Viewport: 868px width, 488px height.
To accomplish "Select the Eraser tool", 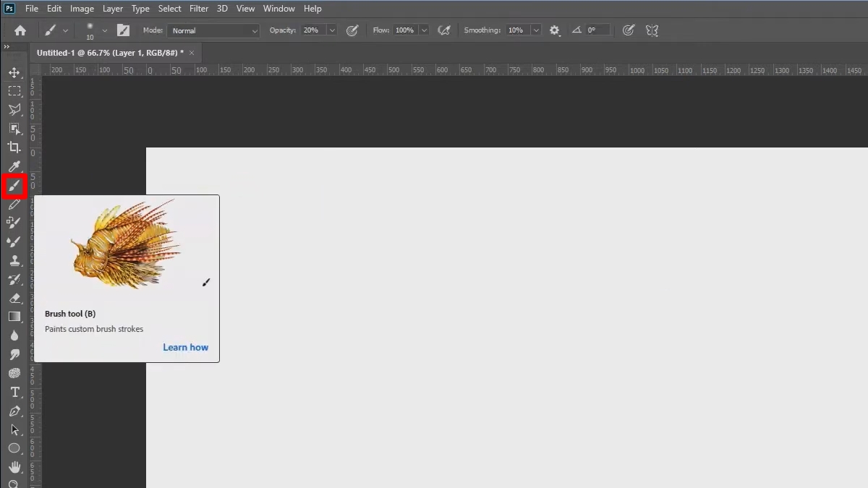I will [x=14, y=298].
